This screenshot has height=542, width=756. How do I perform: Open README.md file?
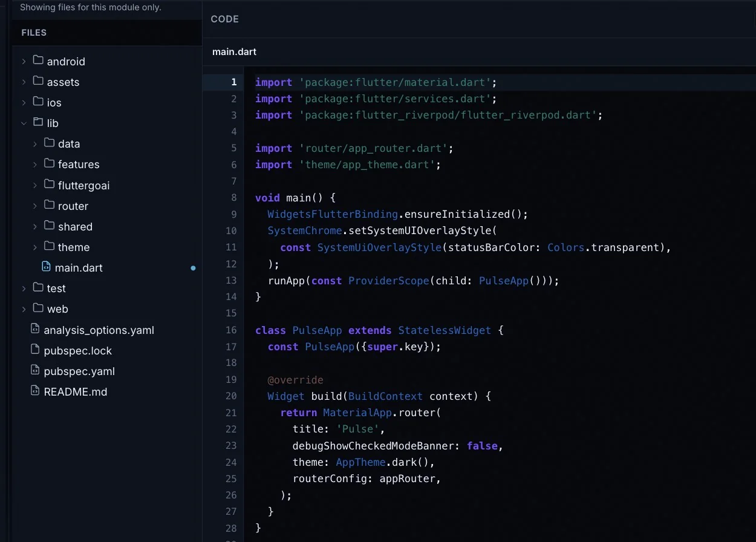pyautogui.click(x=76, y=392)
